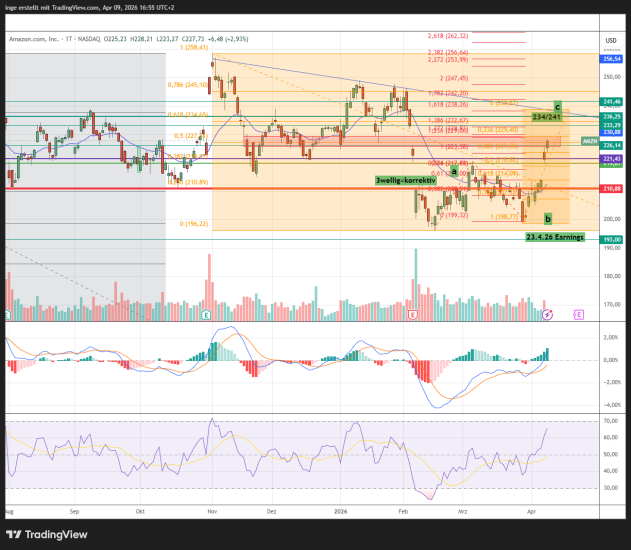Click the Nov label on time axis

[x=211, y=510]
